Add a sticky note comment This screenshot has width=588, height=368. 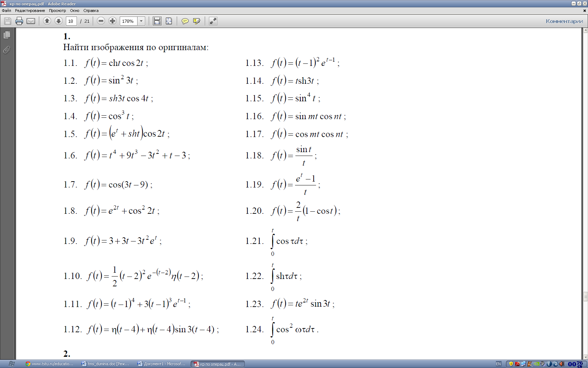(185, 21)
